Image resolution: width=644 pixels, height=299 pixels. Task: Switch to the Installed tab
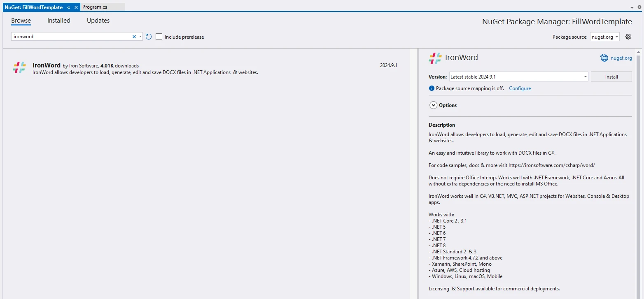pos(58,21)
